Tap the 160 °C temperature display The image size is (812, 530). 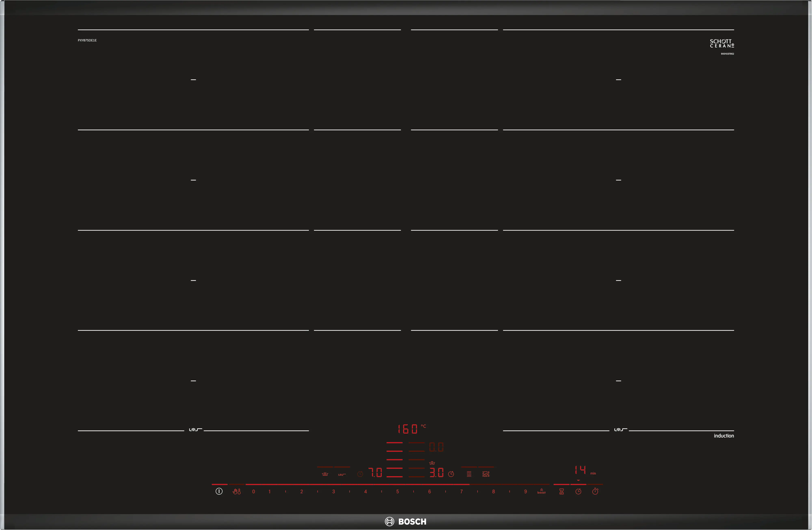click(x=408, y=429)
